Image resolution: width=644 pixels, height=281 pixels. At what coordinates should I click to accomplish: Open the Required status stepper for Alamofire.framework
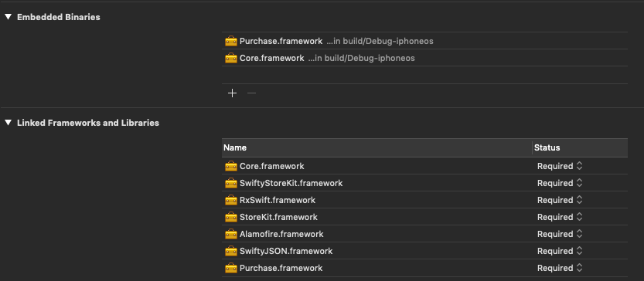pyautogui.click(x=560, y=234)
